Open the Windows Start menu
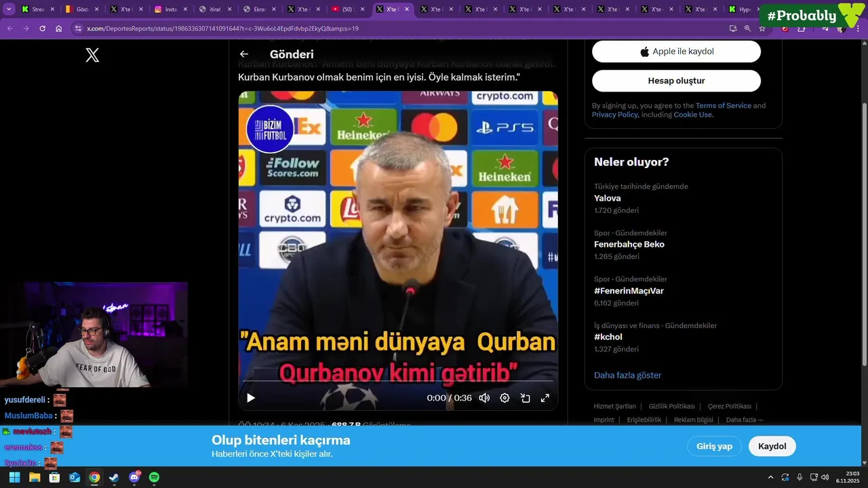Image resolution: width=868 pixels, height=488 pixels. click(15, 477)
